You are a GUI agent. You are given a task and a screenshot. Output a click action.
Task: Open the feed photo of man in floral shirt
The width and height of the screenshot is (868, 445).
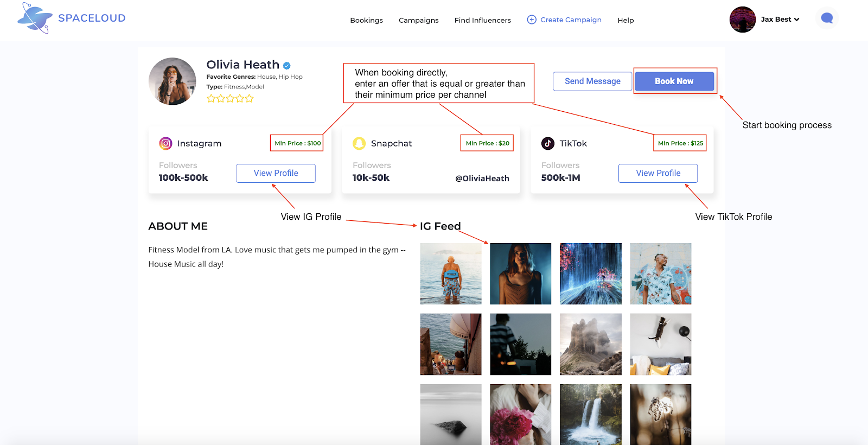coord(661,274)
